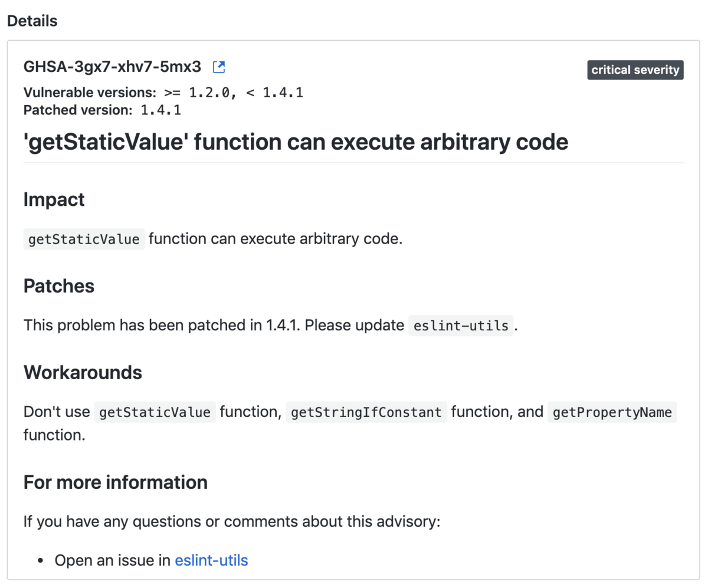Click the getPropertyName code snippet
This screenshot has width=708, height=588.
(x=612, y=412)
